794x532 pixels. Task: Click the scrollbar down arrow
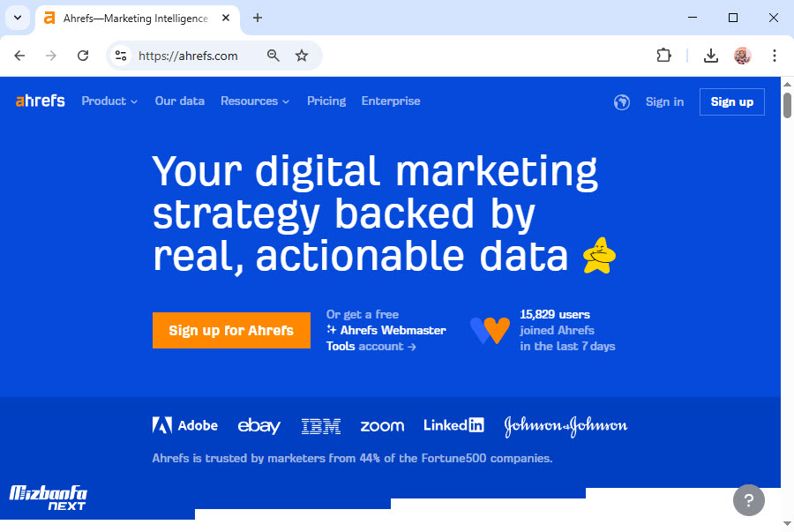tap(787, 523)
